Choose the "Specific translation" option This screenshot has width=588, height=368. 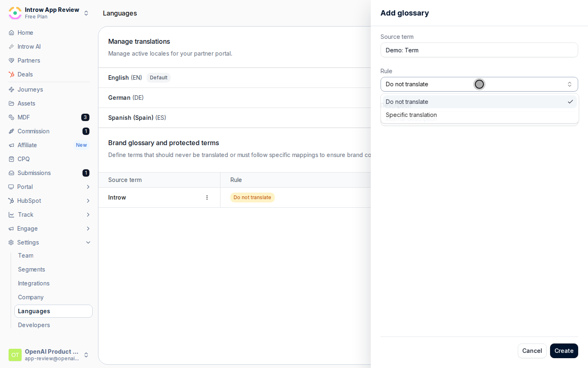[x=479, y=115]
